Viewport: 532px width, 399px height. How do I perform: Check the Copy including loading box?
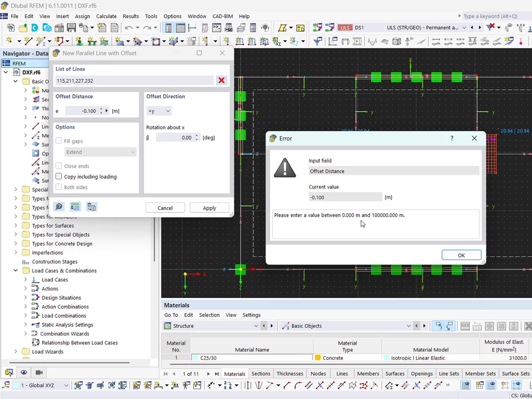coord(59,177)
